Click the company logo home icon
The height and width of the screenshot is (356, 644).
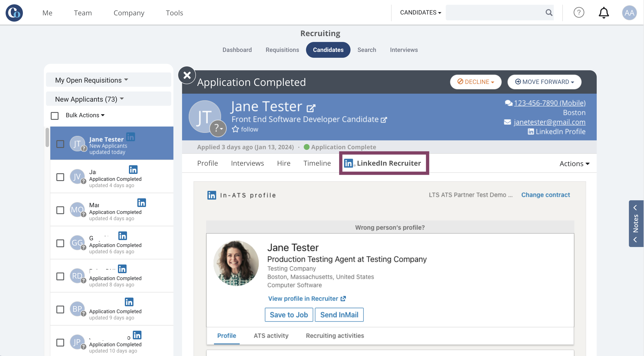coord(14,13)
